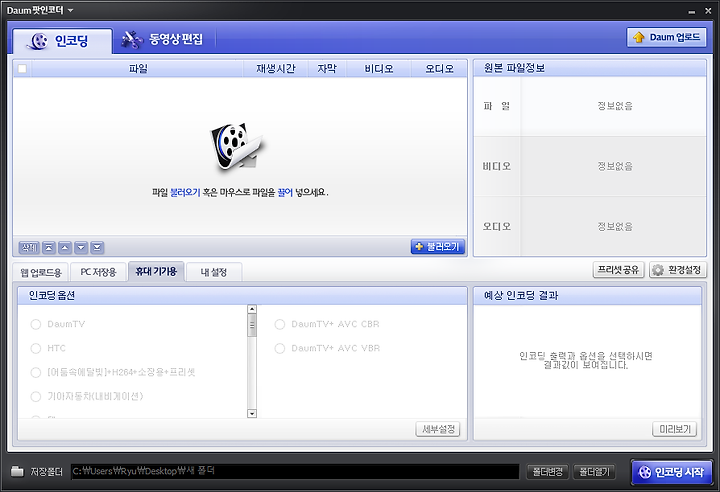720x492 pixels.
Task: Click the 비디오 column header
Action: (x=379, y=69)
